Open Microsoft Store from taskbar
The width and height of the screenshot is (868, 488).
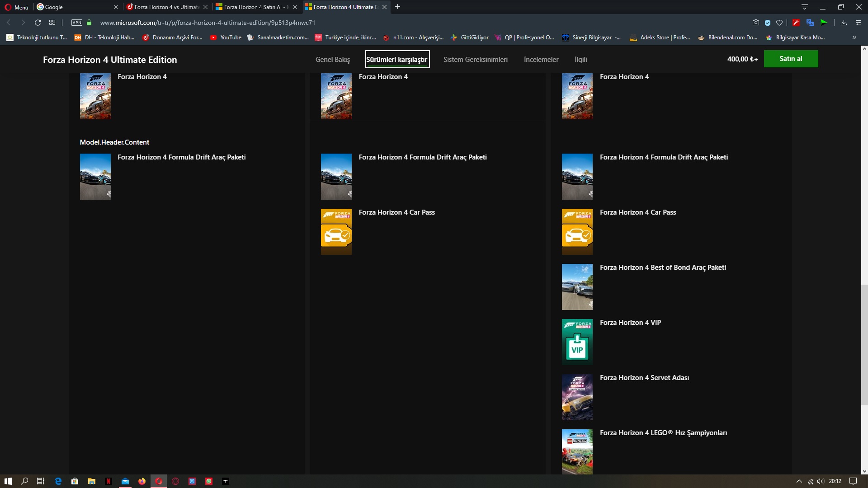[x=75, y=481]
